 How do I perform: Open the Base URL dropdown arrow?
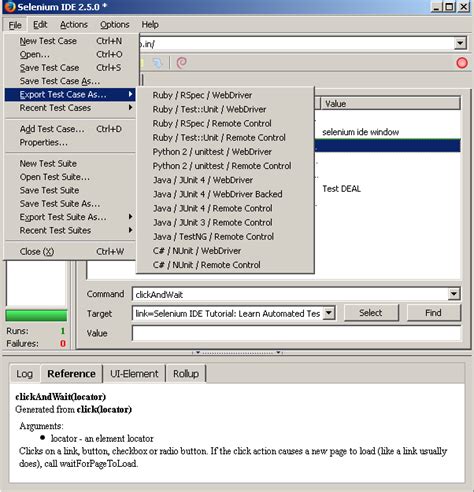[460, 43]
